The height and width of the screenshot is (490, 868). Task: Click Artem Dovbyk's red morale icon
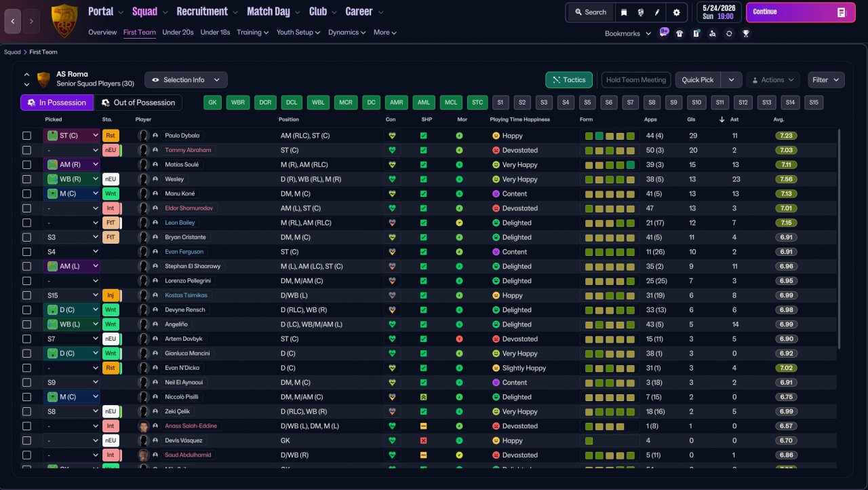point(459,339)
